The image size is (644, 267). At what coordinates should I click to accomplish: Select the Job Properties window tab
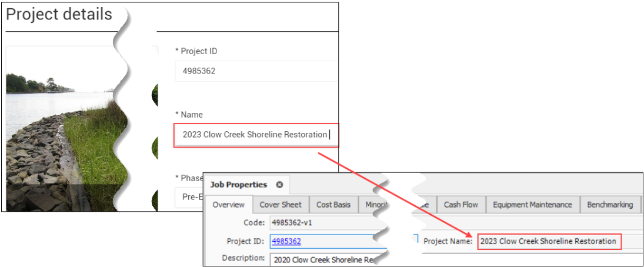point(238,185)
